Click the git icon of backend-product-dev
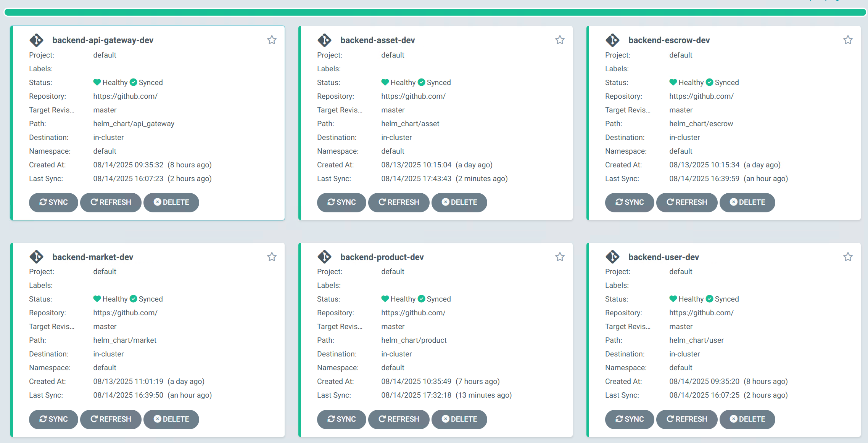Screen dimensions: 868x443 (x=324, y=257)
